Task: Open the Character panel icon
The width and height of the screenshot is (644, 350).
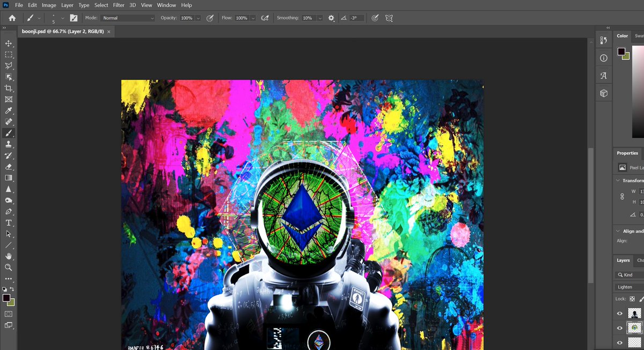Action: pyautogui.click(x=604, y=76)
